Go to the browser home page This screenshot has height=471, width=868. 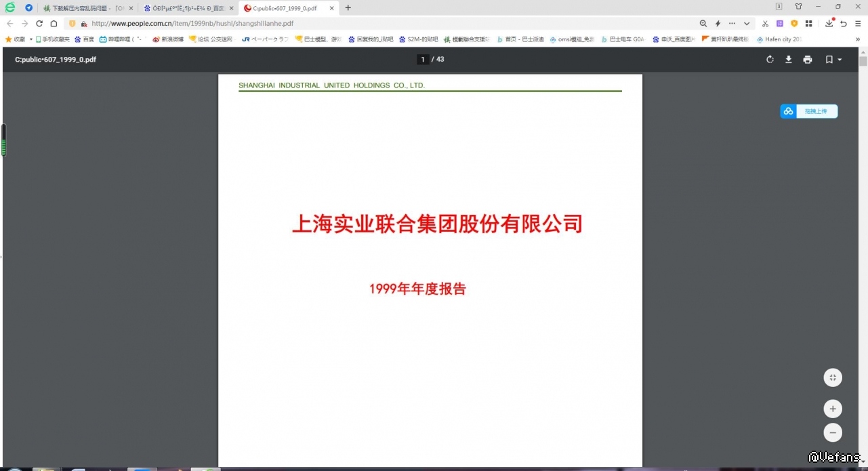(x=54, y=24)
